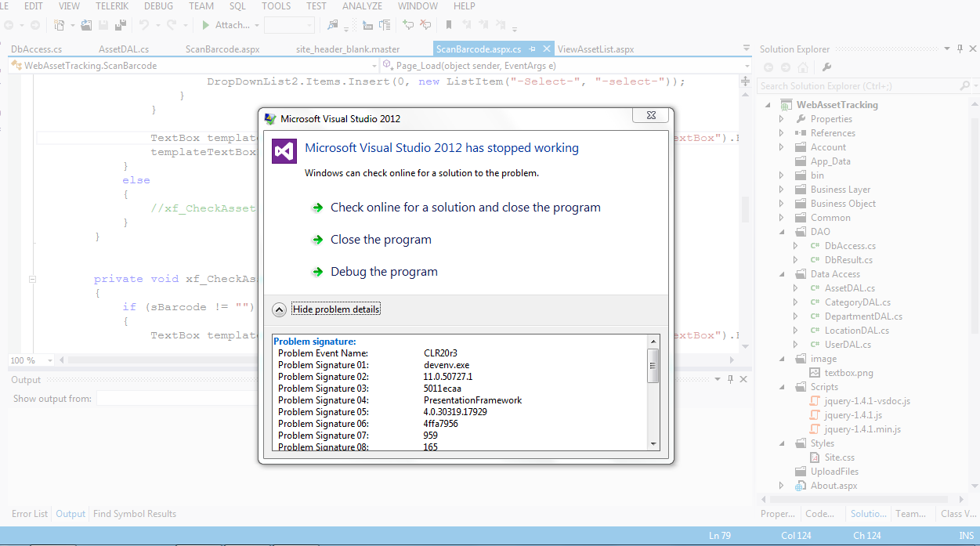Click the Solution Explorer Home icon
The image size is (980, 546).
point(802,67)
